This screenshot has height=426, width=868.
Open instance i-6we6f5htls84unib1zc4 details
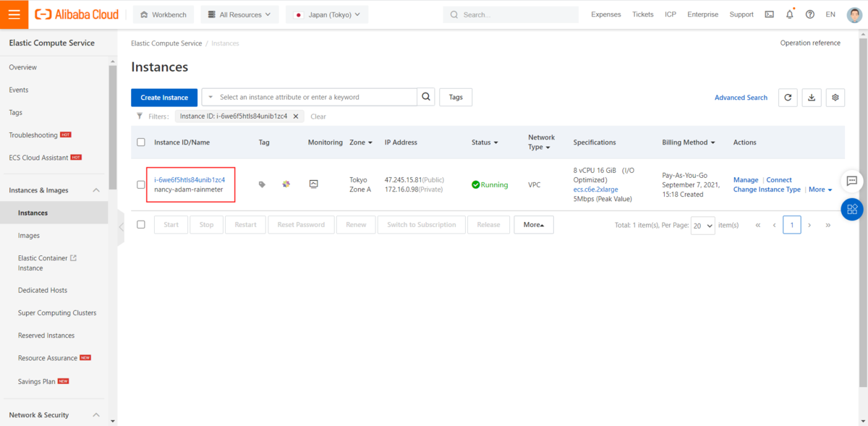click(x=190, y=179)
